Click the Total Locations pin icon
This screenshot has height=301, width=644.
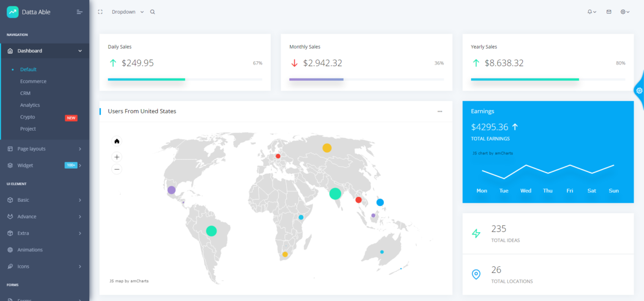pyautogui.click(x=476, y=275)
